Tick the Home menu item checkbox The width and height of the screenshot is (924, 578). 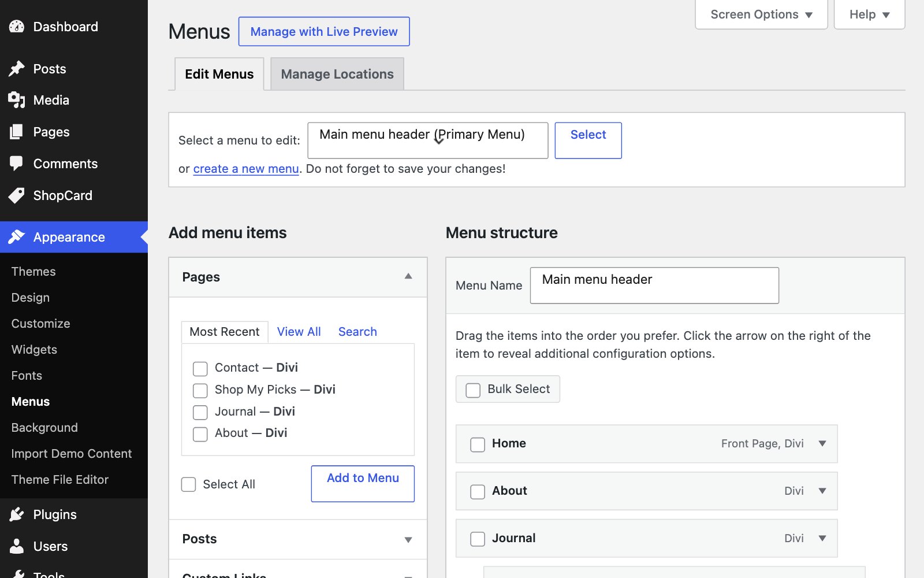click(x=478, y=444)
